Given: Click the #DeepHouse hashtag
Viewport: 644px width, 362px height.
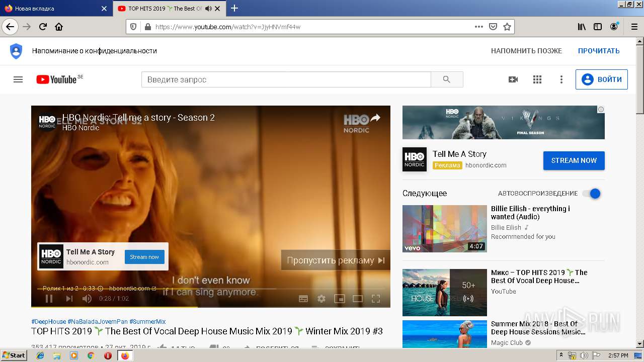Looking at the screenshot, I should 48,322.
